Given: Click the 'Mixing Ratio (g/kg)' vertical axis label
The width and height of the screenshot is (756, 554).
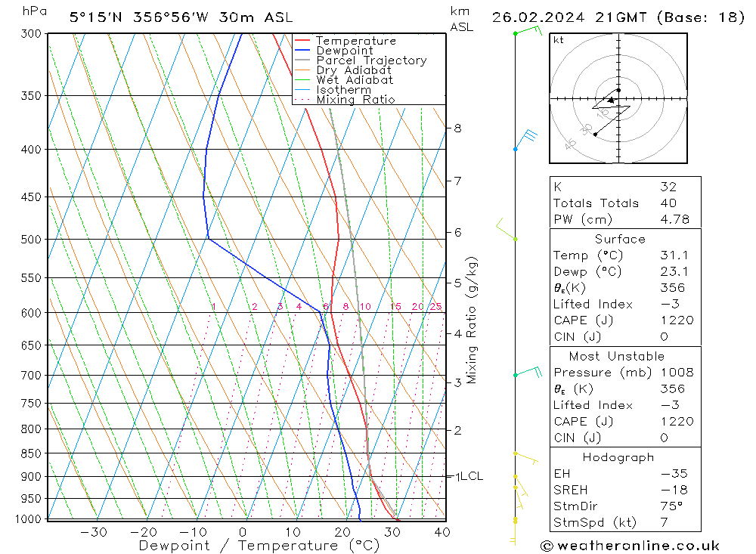Looking at the screenshot, I should pos(472,320).
